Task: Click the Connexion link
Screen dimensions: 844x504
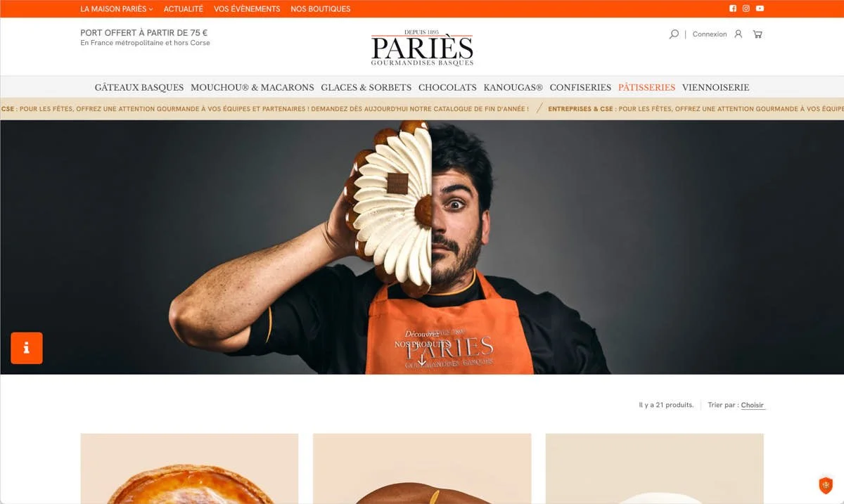Action: pos(710,34)
